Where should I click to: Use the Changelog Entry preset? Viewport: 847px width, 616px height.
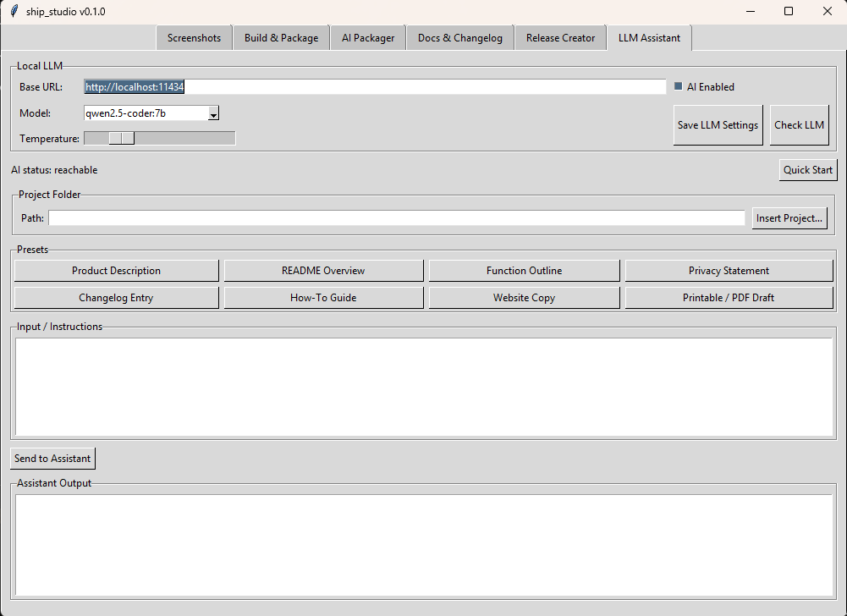pos(116,298)
